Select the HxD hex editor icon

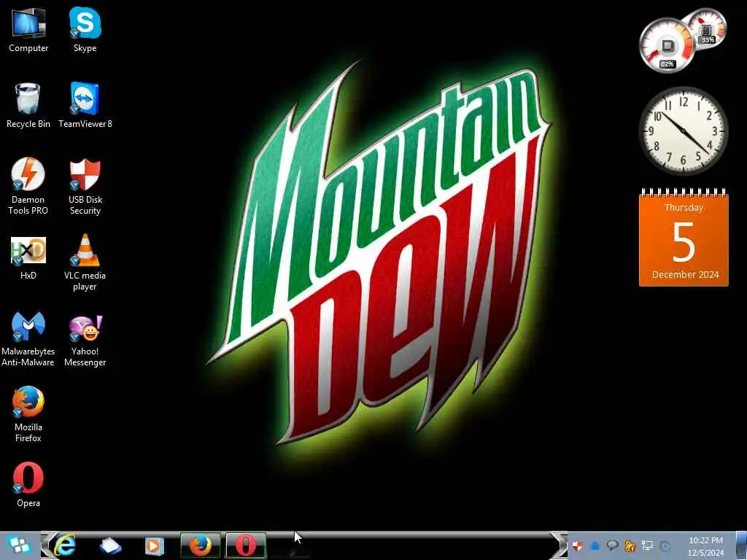[x=28, y=257]
